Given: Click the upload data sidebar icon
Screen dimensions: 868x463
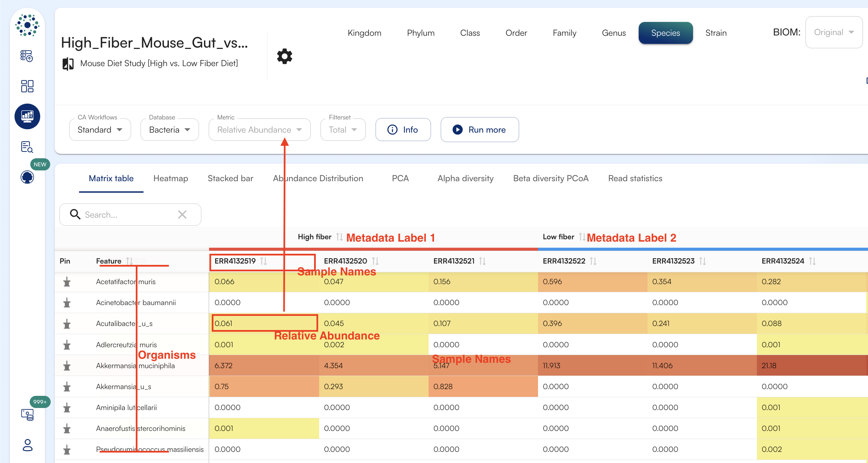Looking at the screenshot, I should pos(27,56).
